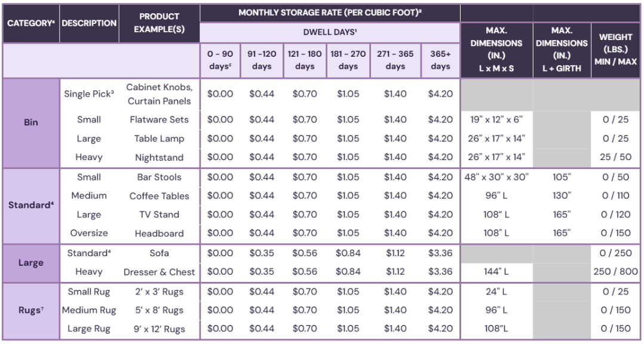
Task: Select the Cabinet Knobs, Curtain Panels cell
Action: [159, 94]
